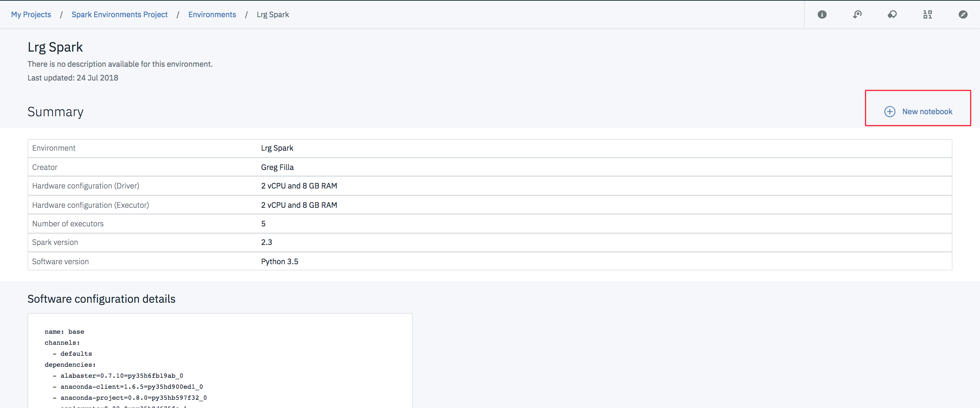Open the information panel icon
Viewport: 980px width, 408px height.
point(822,14)
